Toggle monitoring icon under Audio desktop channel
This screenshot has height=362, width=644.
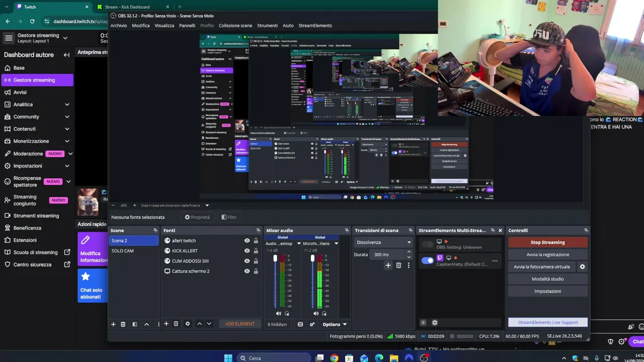click(x=287, y=313)
